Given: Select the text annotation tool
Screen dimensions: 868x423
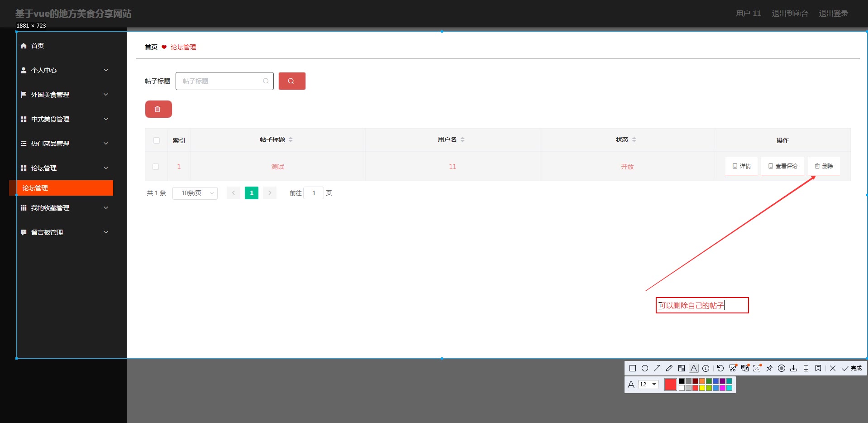Looking at the screenshot, I should point(694,368).
